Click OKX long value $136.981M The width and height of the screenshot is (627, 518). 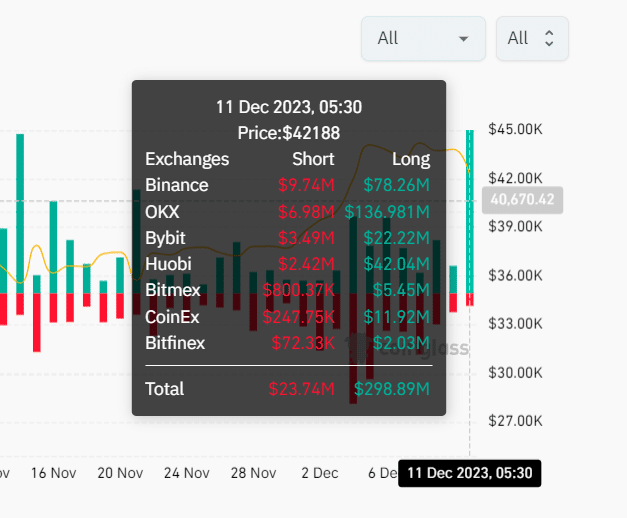(387, 212)
